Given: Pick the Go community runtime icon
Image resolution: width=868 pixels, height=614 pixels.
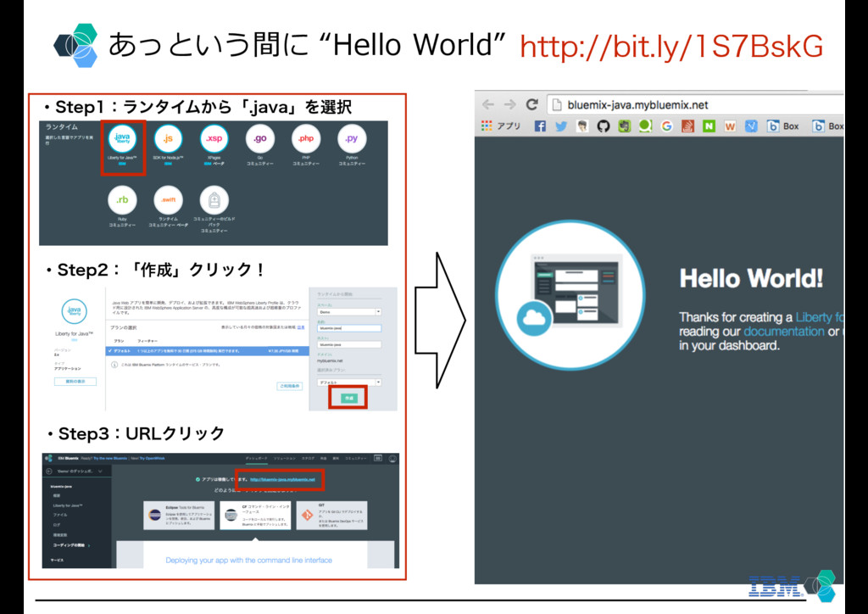Looking at the screenshot, I should click(x=260, y=138).
